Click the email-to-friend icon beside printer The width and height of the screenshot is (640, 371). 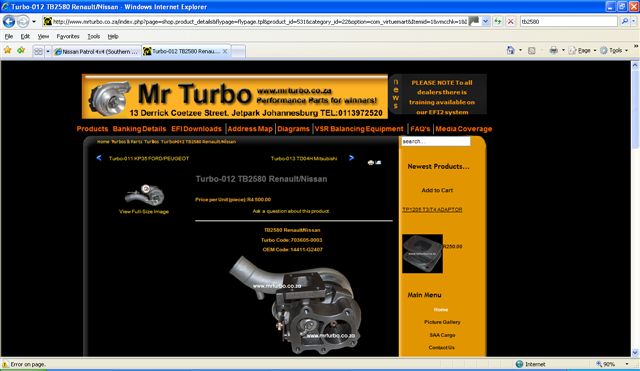click(378, 162)
